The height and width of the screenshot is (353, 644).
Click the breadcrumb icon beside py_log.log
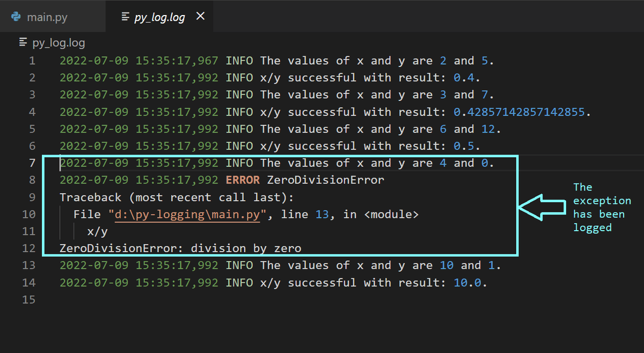pyautogui.click(x=22, y=42)
